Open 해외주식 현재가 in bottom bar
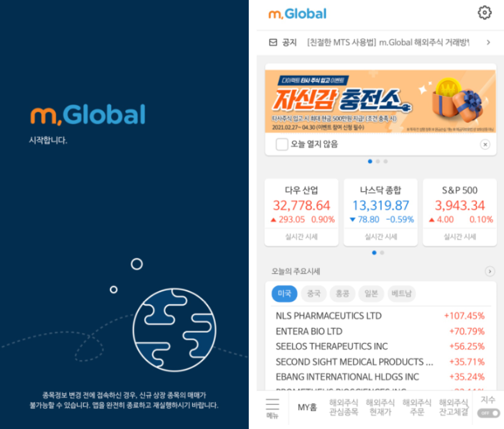This screenshot has width=504, height=429. pos(380,407)
